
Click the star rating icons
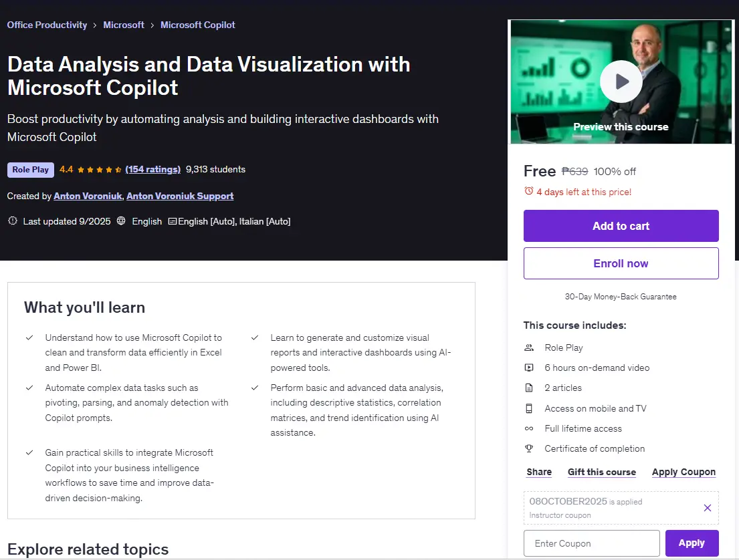(100, 170)
